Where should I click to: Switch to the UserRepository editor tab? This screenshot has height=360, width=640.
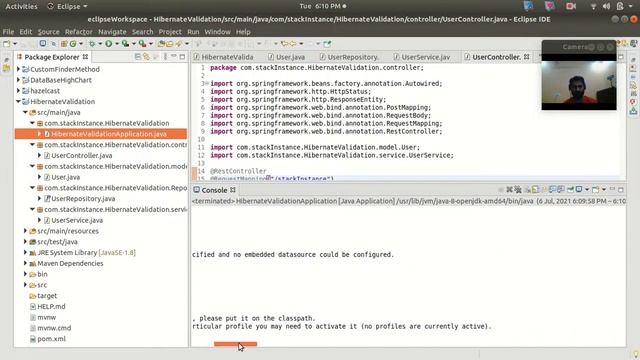pos(349,57)
